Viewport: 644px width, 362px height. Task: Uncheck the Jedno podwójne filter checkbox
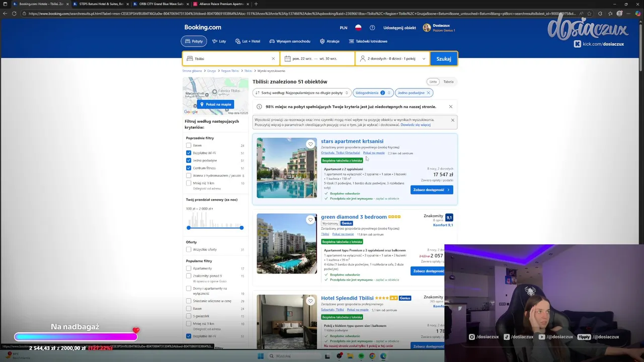189,160
